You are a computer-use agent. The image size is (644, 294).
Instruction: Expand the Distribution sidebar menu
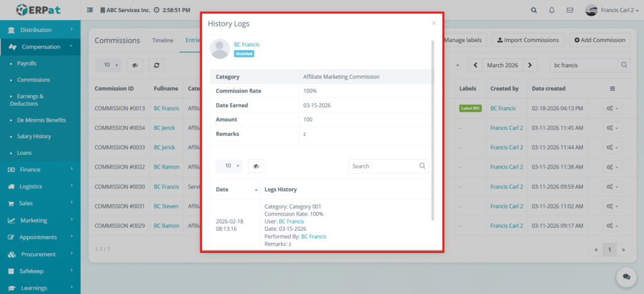(40, 30)
